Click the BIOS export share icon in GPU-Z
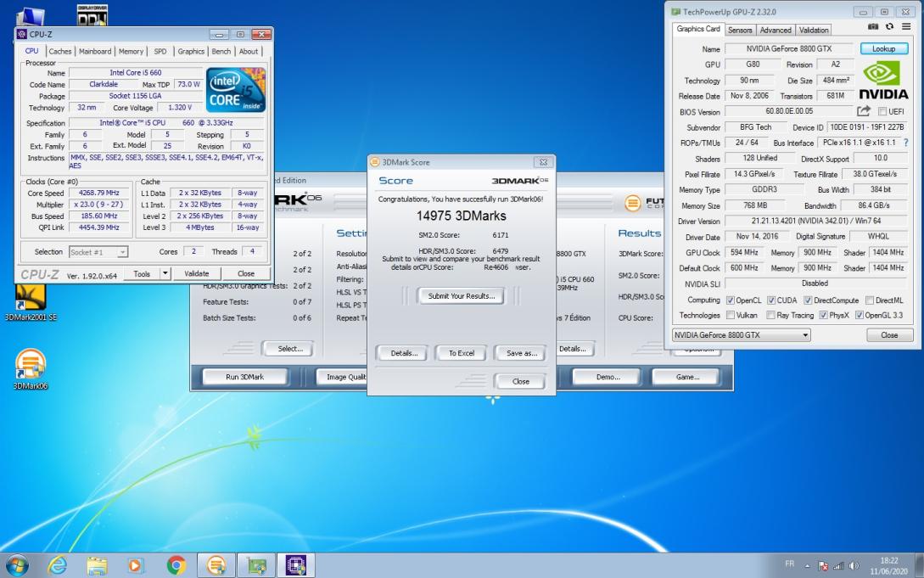 pos(863,111)
